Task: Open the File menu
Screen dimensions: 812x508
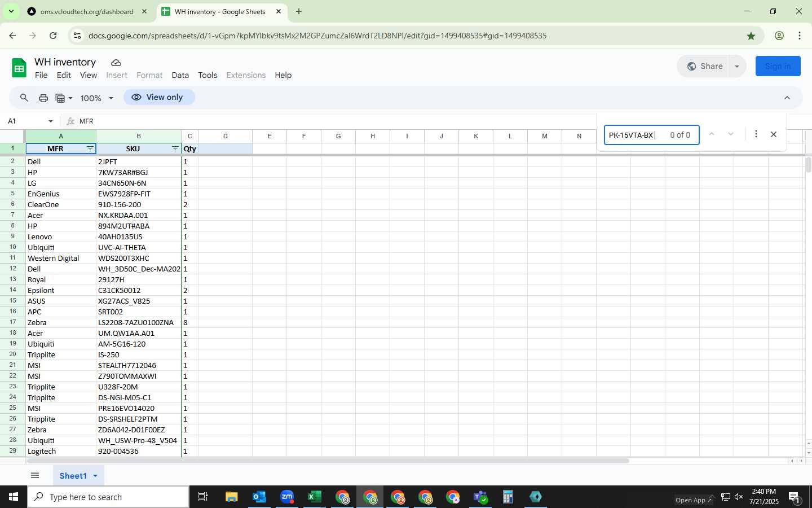Action: [x=41, y=75]
